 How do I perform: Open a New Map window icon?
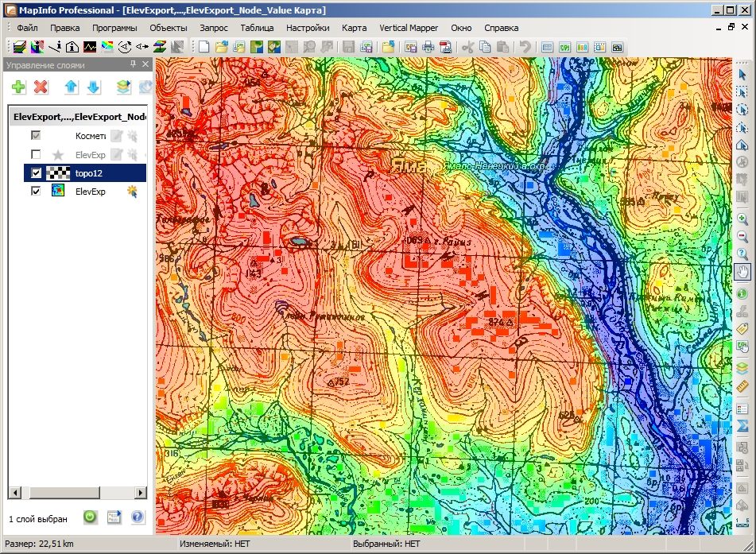[564, 47]
